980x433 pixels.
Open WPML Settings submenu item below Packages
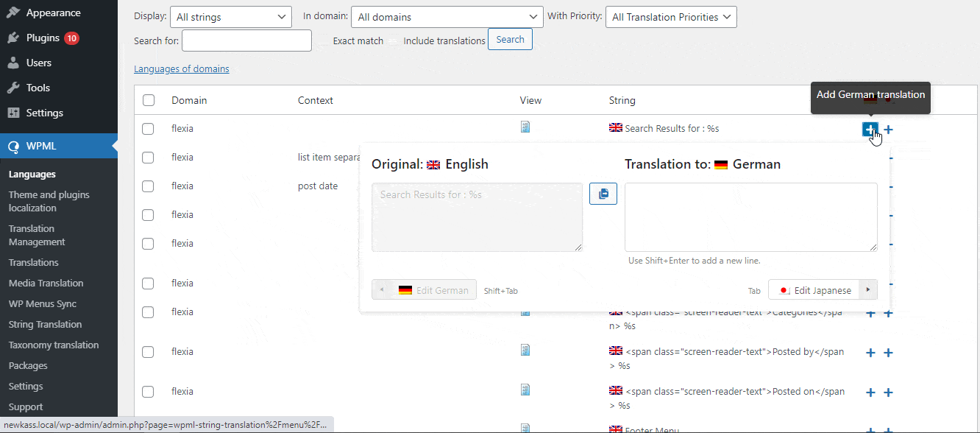point(26,386)
